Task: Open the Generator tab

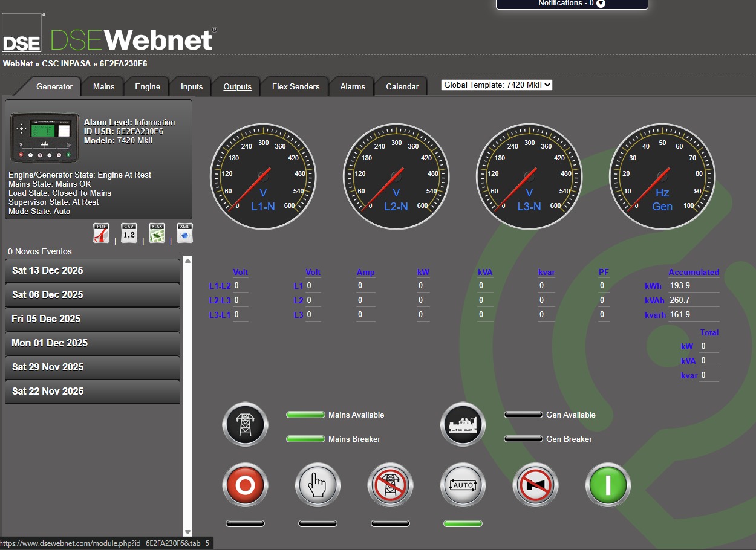Action: click(x=54, y=87)
